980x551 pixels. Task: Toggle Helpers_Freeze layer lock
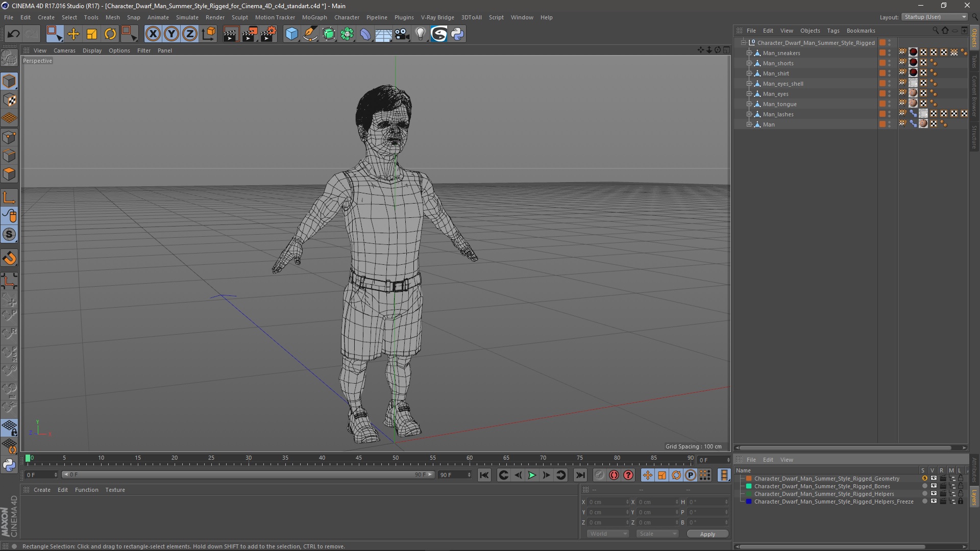coord(961,502)
